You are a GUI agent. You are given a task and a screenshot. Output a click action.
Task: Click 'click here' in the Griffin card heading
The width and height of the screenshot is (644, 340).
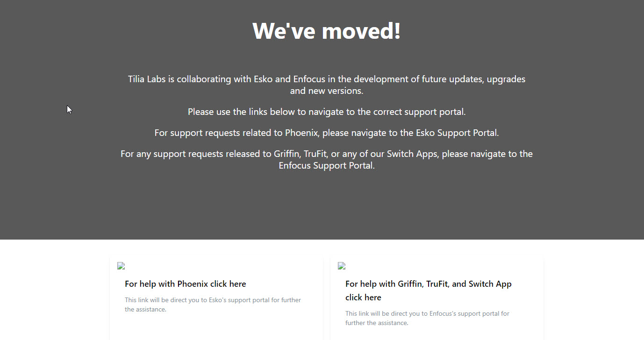coord(363,297)
